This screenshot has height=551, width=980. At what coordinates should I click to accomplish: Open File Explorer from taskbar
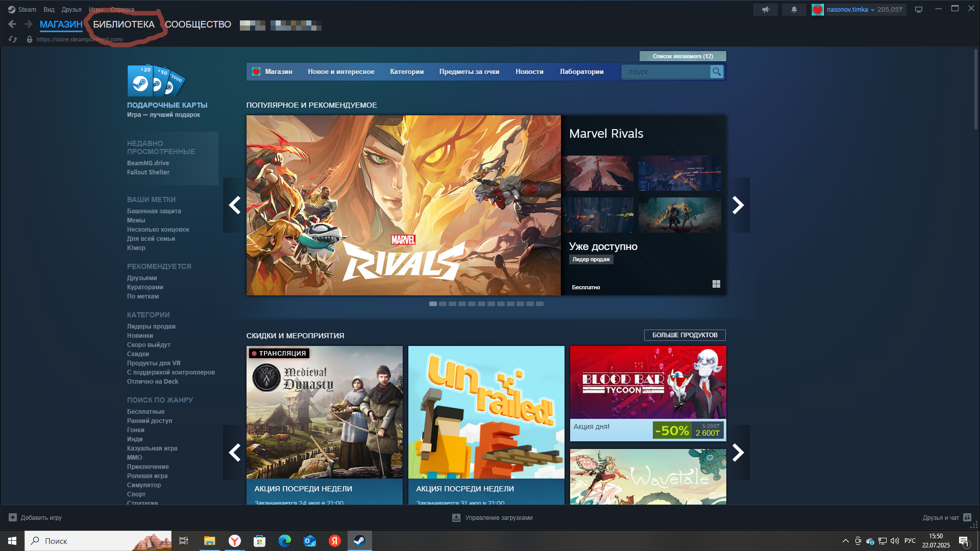(210, 541)
